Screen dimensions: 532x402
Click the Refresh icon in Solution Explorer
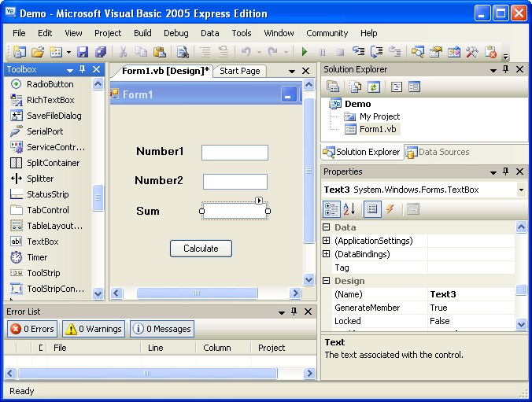(x=374, y=87)
